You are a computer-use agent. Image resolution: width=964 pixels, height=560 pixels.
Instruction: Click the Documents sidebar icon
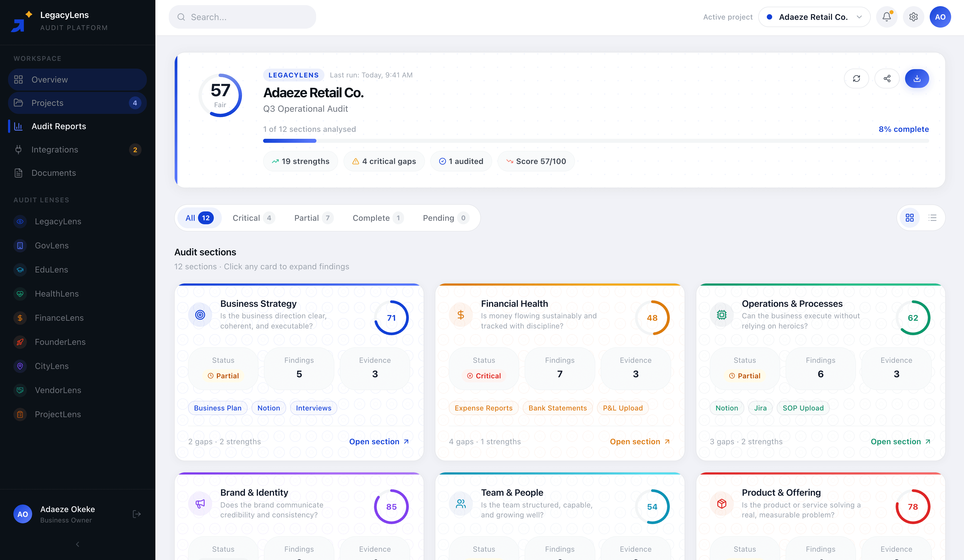18,173
